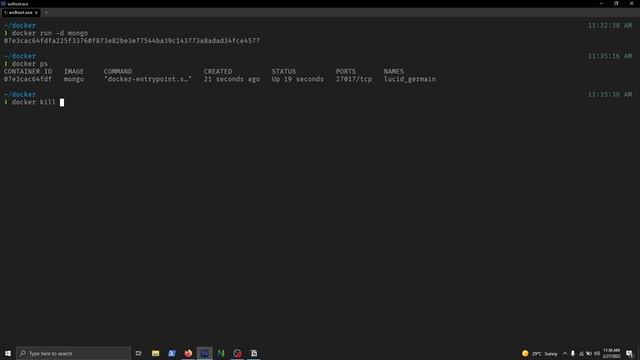This screenshot has width=640, height=360.
Task: Click the container name 'lucid_germain'
Action: coord(410,79)
